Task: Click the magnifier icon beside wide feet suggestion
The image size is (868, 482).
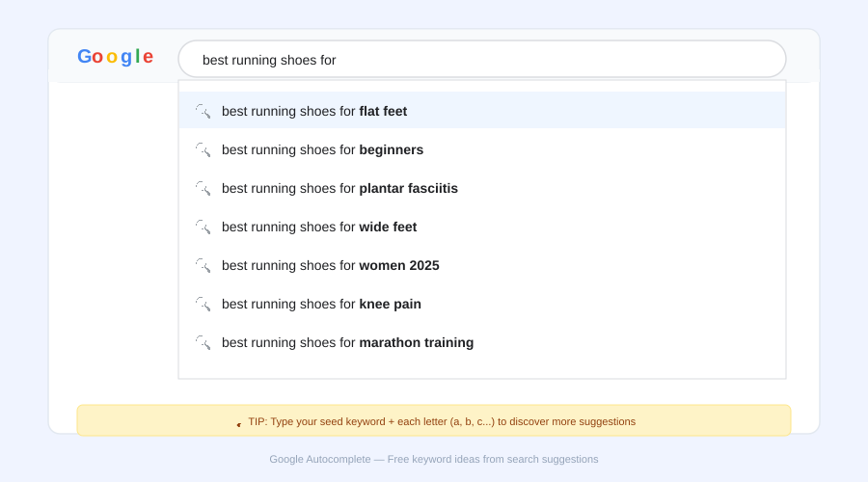Action: (203, 227)
